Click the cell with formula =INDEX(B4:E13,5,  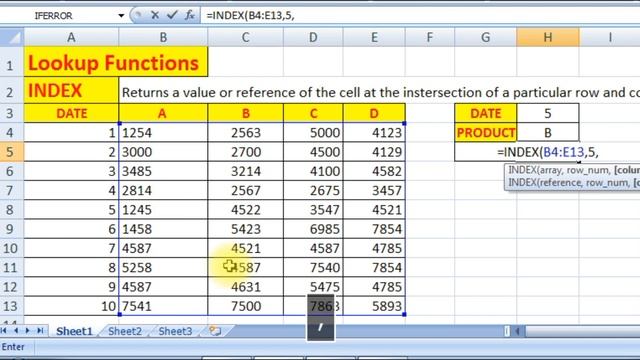point(547,152)
